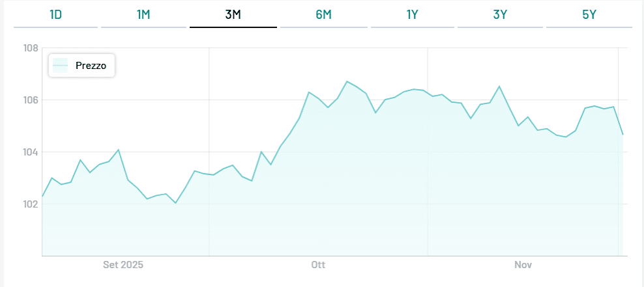Select the 5Y time range tab
This screenshot has height=287, width=644.
pos(589,15)
